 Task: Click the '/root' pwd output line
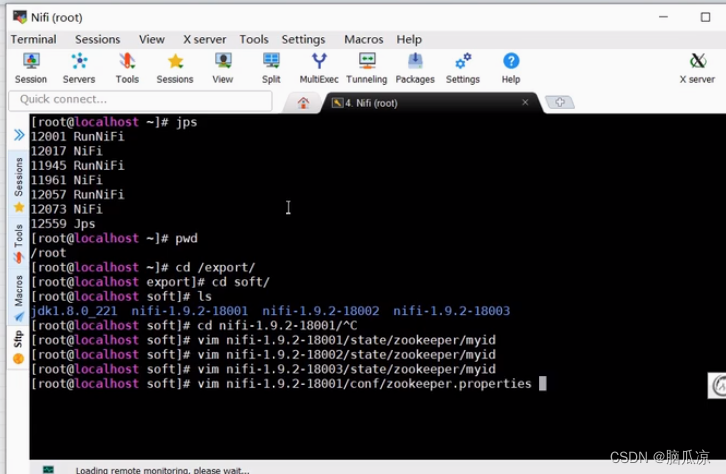(x=48, y=253)
